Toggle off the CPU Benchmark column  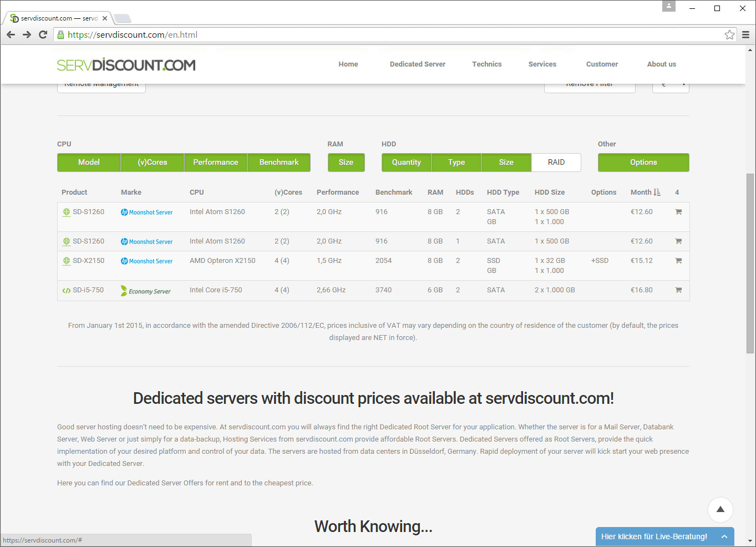coord(278,163)
